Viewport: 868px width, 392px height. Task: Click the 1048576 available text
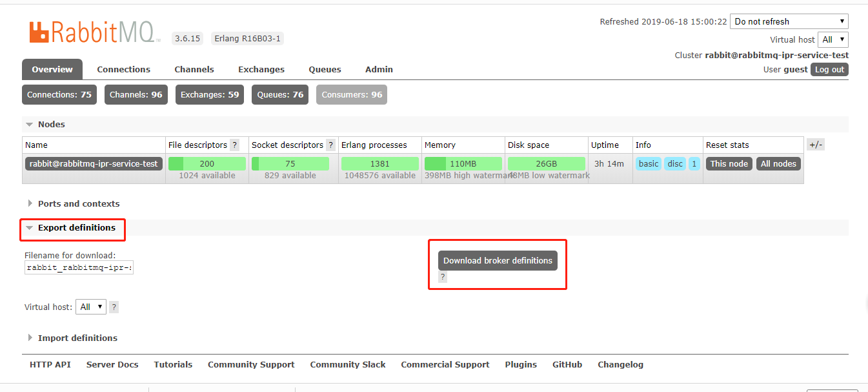(x=380, y=176)
